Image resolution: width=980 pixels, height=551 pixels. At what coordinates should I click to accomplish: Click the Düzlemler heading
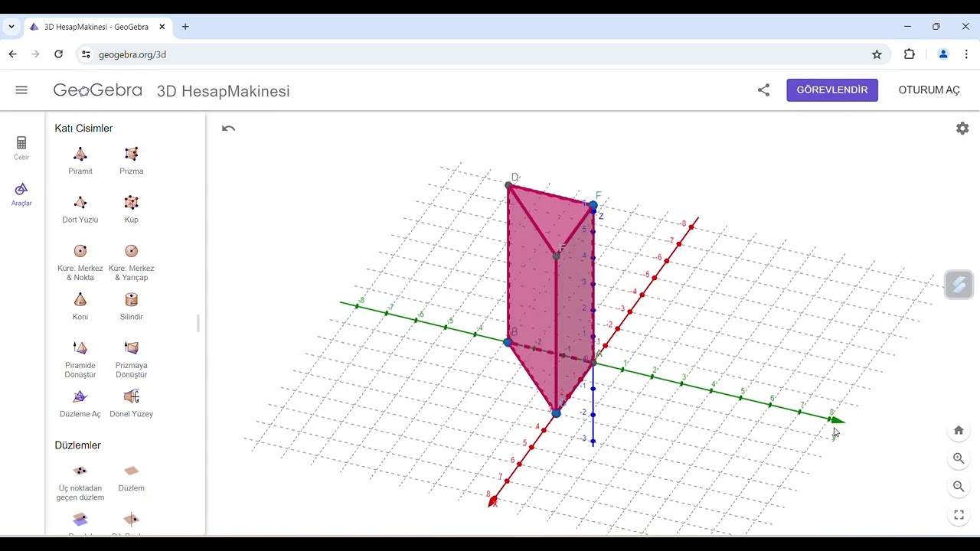[77, 445]
